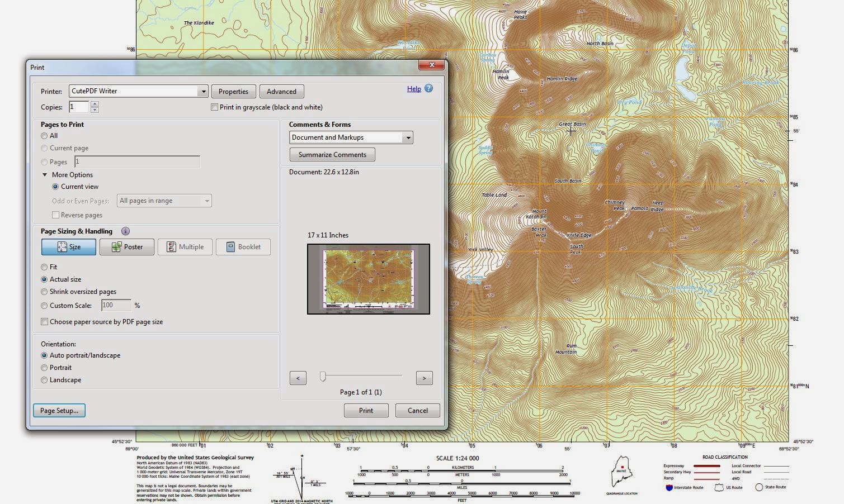Screen dimensions: 844x504
Task: Click the Summarize Comments button
Action: coord(332,154)
